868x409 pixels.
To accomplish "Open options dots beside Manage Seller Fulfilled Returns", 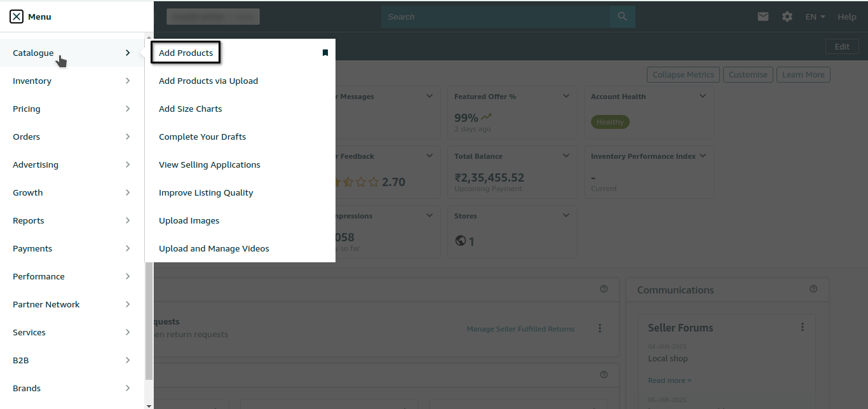I will 600,328.
